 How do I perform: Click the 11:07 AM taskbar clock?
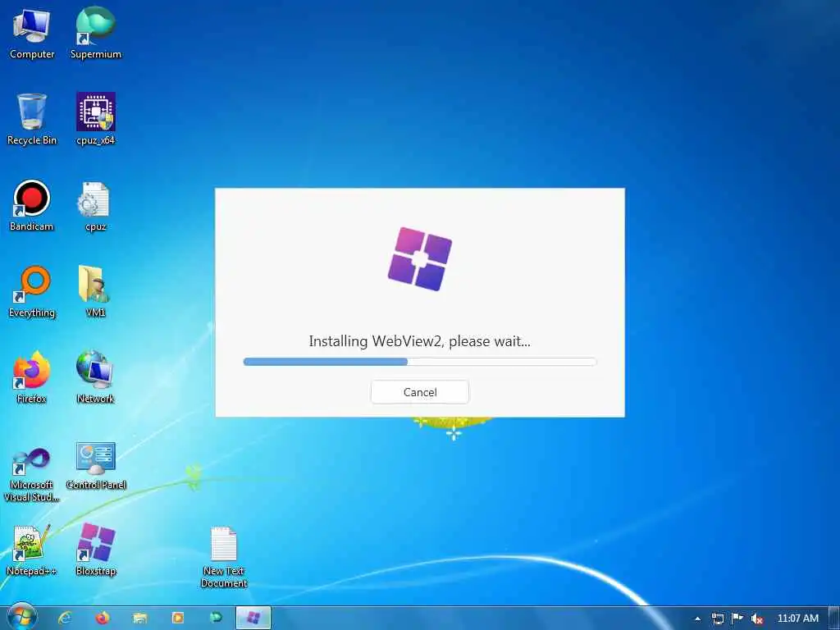797,619
